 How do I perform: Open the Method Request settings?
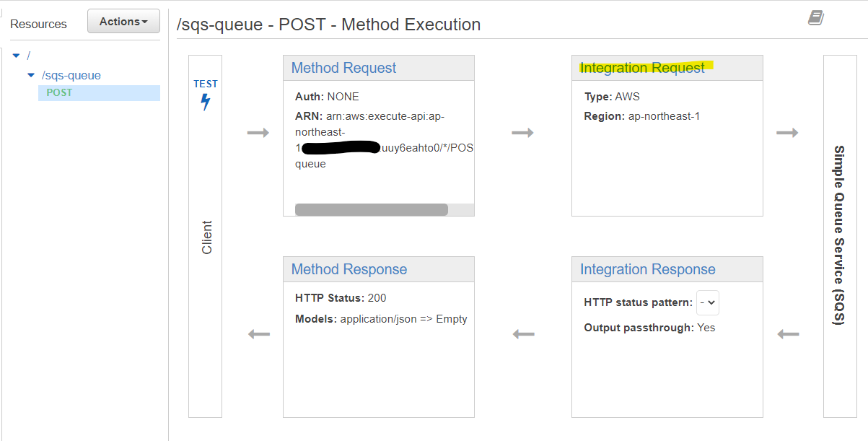[342, 67]
